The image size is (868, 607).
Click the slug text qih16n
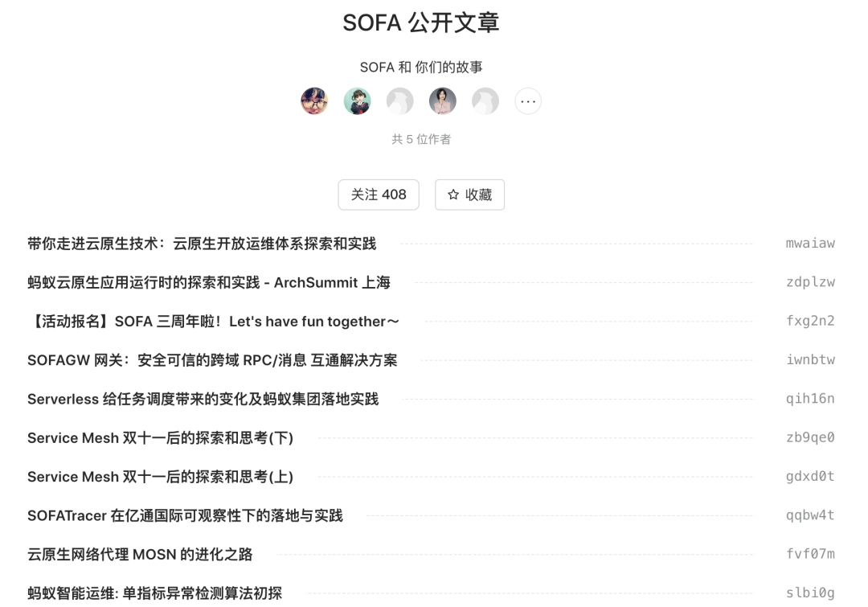[810, 398]
